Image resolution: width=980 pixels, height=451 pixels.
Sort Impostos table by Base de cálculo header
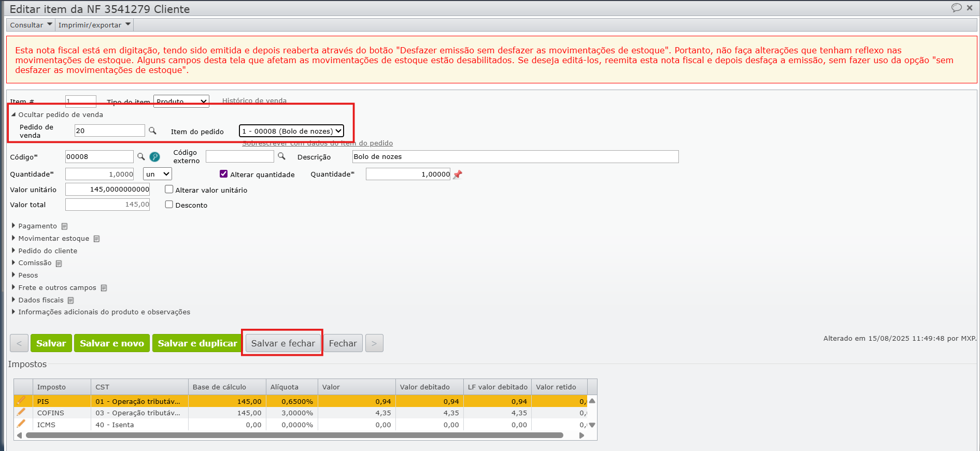coord(227,387)
